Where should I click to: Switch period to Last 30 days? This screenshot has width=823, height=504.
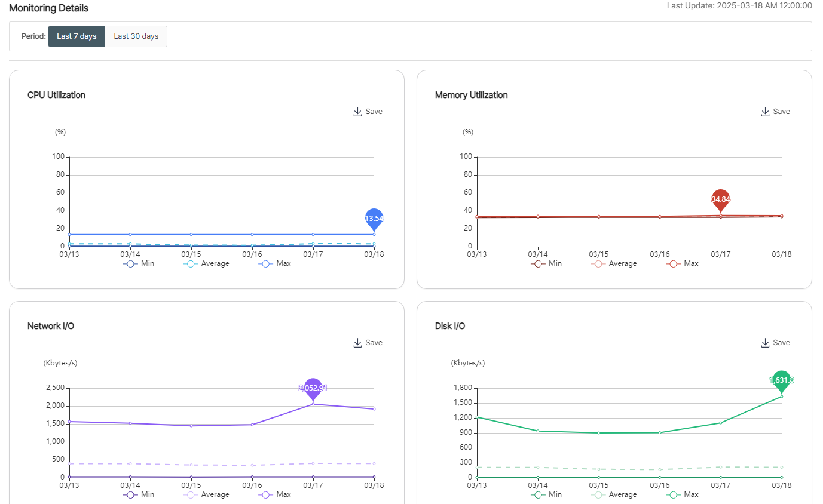pos(136,36)
